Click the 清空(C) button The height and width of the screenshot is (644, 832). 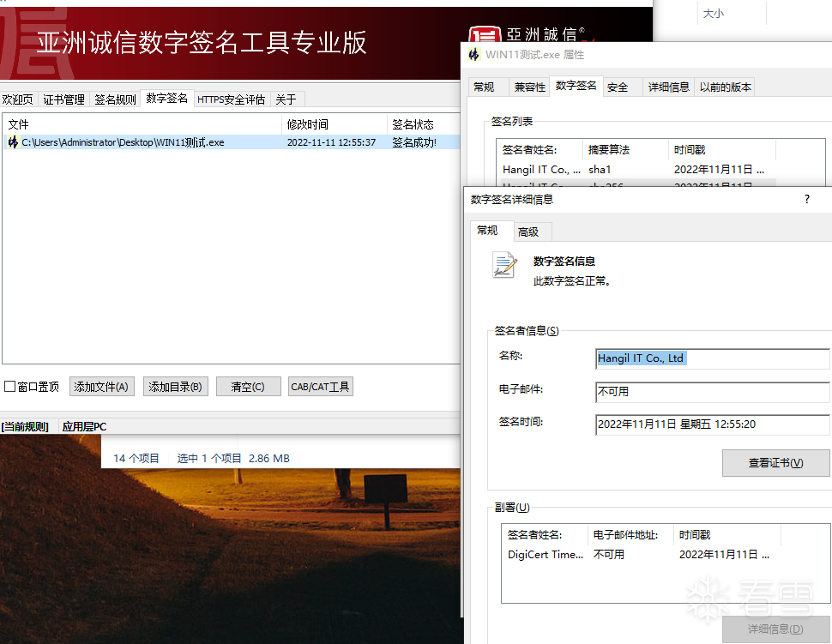[x=248, y=387]
